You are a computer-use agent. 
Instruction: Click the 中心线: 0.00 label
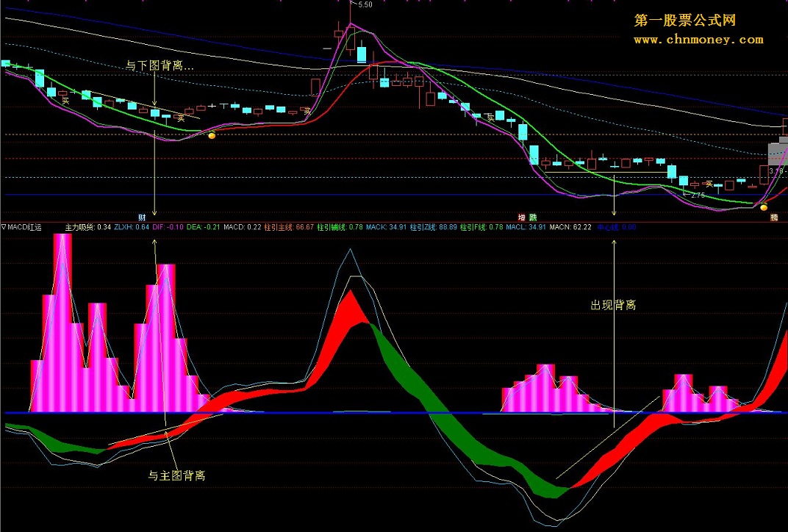[617, 227]
